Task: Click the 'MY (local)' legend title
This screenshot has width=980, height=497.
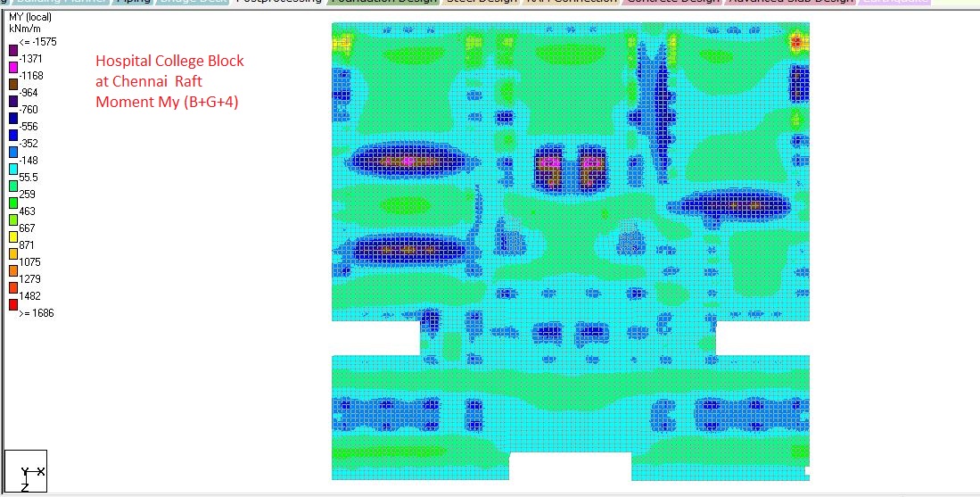Action: [33, 18]
